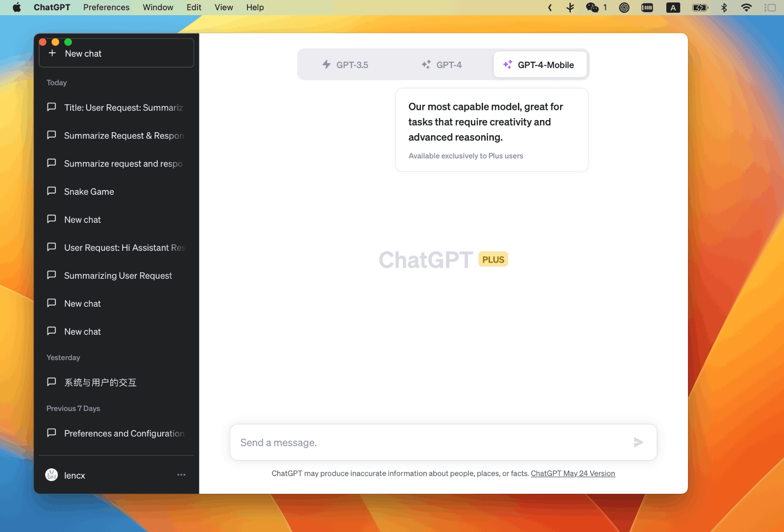Click the Send a message input field
This screenshot has height=532, width=784.
coord(392,442)
